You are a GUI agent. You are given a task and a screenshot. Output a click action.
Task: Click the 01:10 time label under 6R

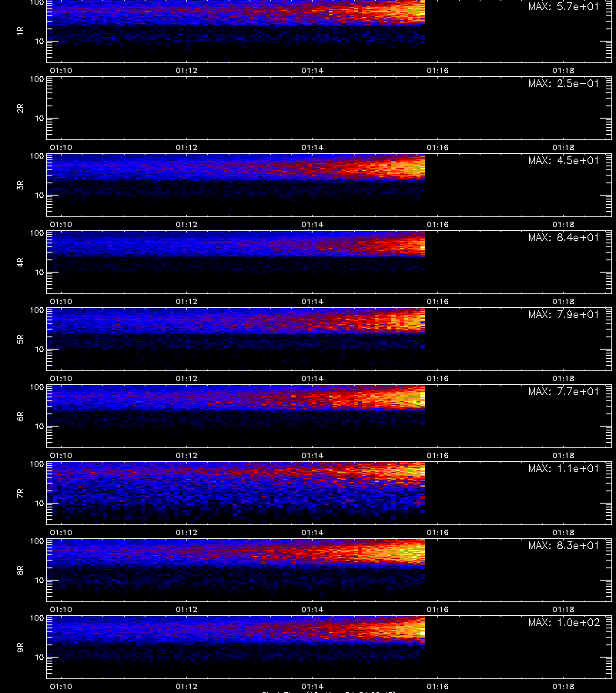click(x=61, y=455)
